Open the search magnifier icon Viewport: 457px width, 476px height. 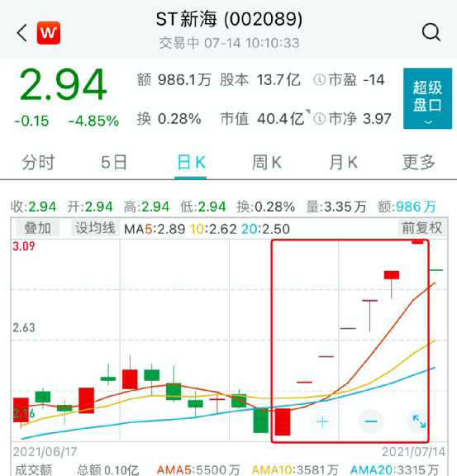[431, 32]
